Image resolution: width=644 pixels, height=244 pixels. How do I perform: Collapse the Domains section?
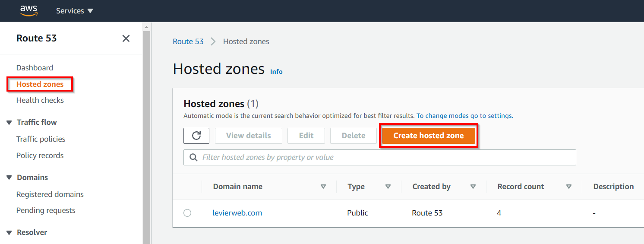(x=9, y=178)
